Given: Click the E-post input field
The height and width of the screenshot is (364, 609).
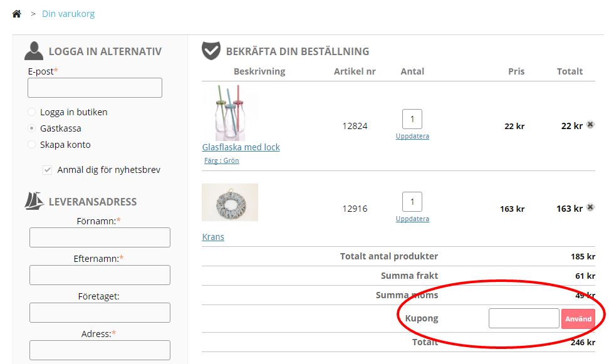Looking at the screenshot, I should tap(95, 88).
